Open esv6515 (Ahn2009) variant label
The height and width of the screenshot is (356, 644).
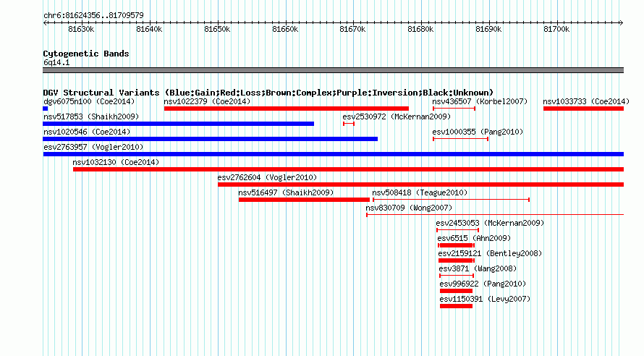(474, 238)
